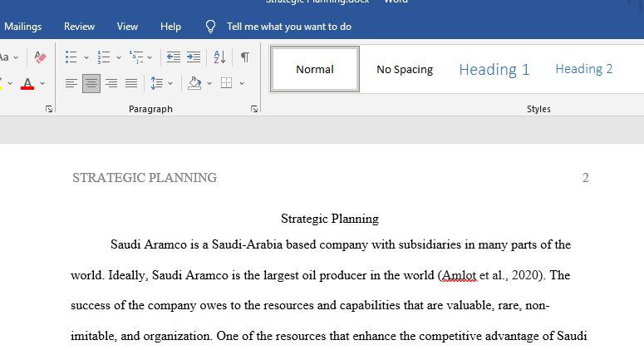Viewport: 644px width, 350px height.
Task: Click the word subsidiaries in the paragraph
Action: click(x=430, y=245)
